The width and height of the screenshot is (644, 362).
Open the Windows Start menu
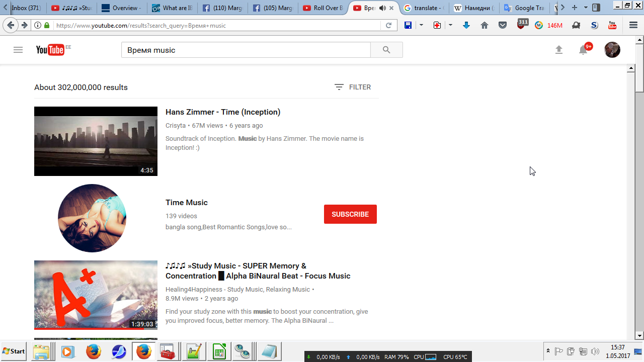(x=14, y=351)
